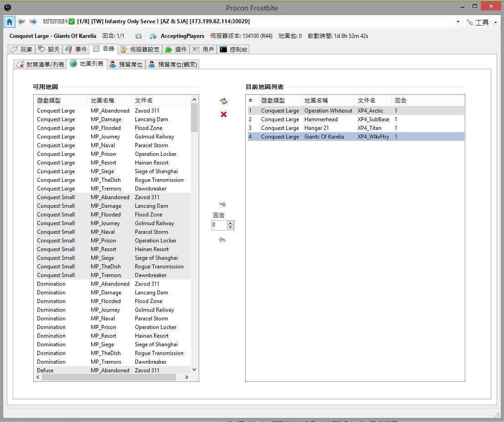
Task: Select Defuse Zavod 311 row
Action: [x=113, y=370]
